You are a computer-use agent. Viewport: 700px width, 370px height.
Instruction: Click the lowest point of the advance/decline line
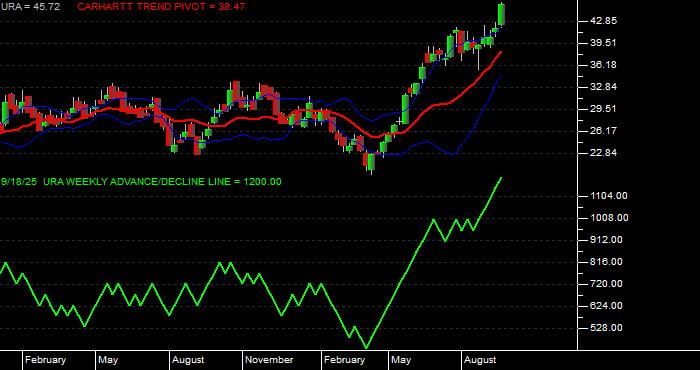(367, 347)
